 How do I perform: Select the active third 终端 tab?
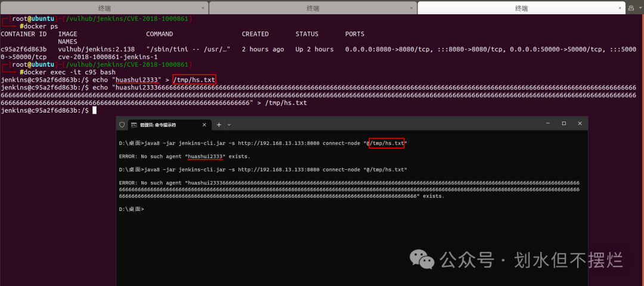point(522,8)
